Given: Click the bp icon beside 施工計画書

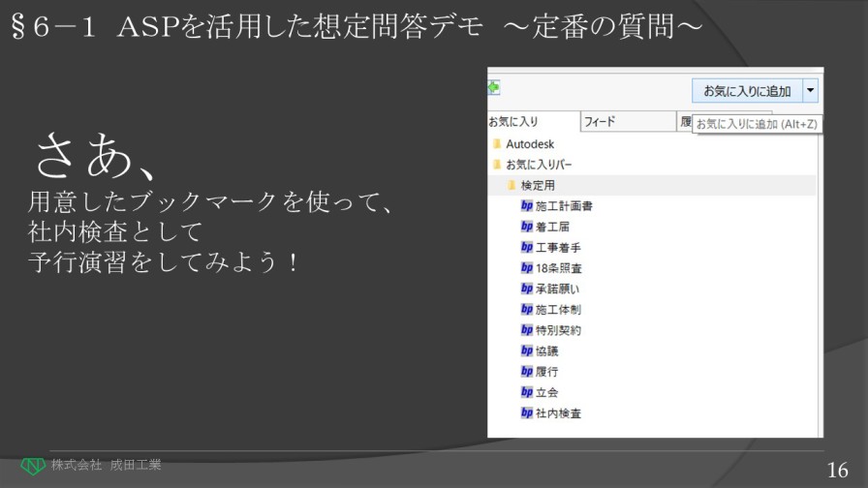Looking at the screenshot, I should (x=527, y=206).
